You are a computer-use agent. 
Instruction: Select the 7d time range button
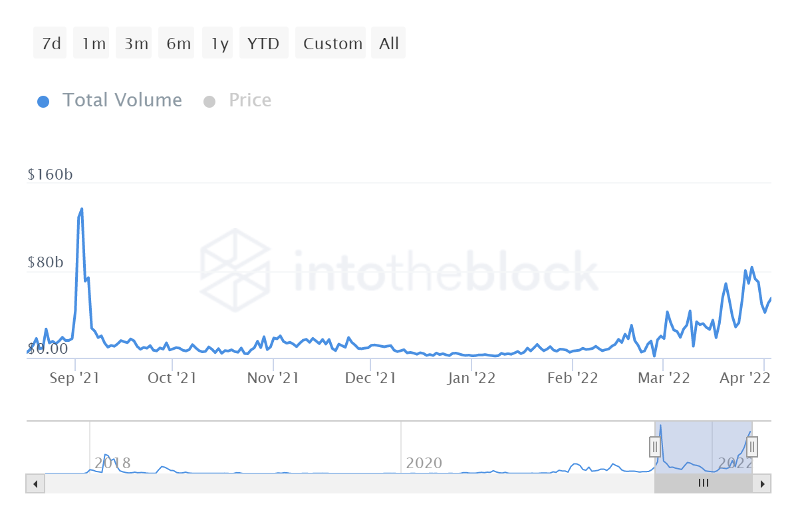tap(51, 43)
